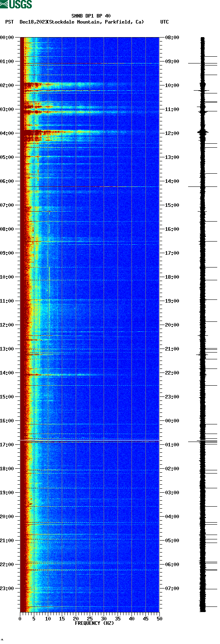Click the 50 Hz frequency tick label
The width and height of the screenshot is (220, 644).
point(159,619)
